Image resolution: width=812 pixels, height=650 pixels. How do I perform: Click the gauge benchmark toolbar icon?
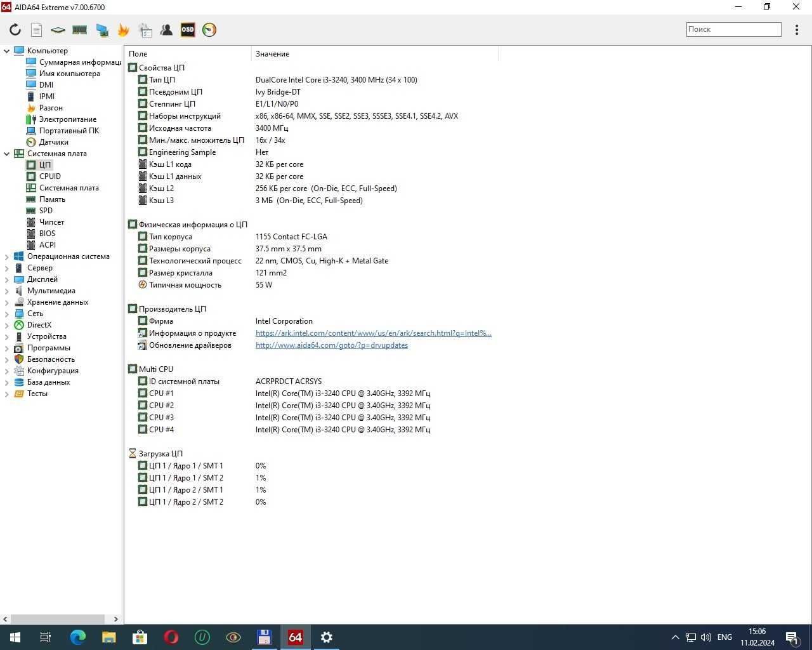(x=209, y=30)
